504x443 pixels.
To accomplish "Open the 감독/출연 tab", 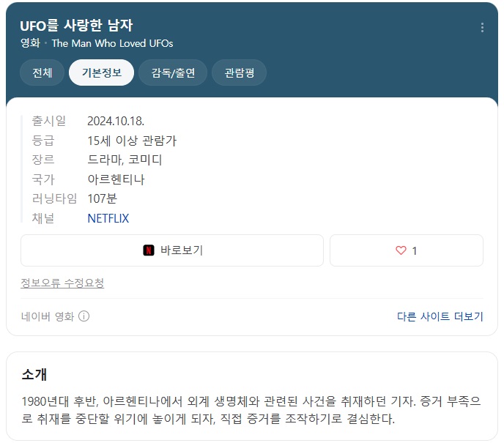I will (x=173, y=72).
